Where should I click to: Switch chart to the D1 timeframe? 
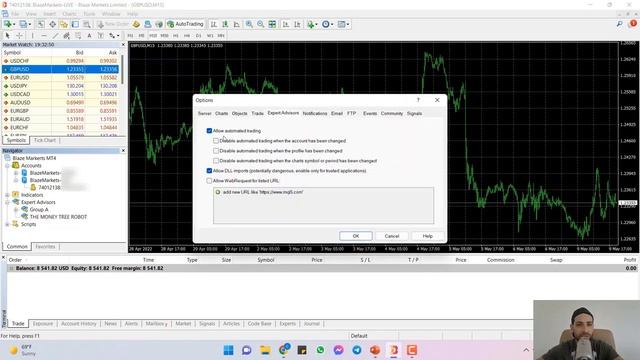198,36
